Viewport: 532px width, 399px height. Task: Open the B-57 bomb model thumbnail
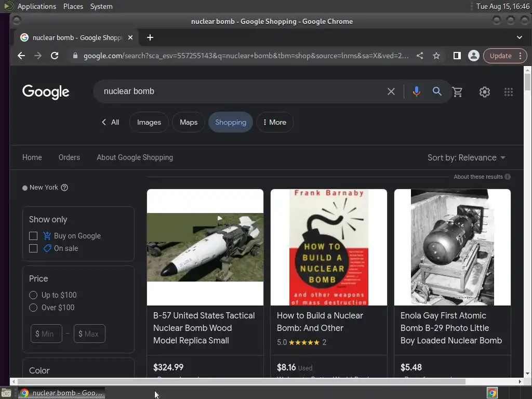(x=205, y=247)
